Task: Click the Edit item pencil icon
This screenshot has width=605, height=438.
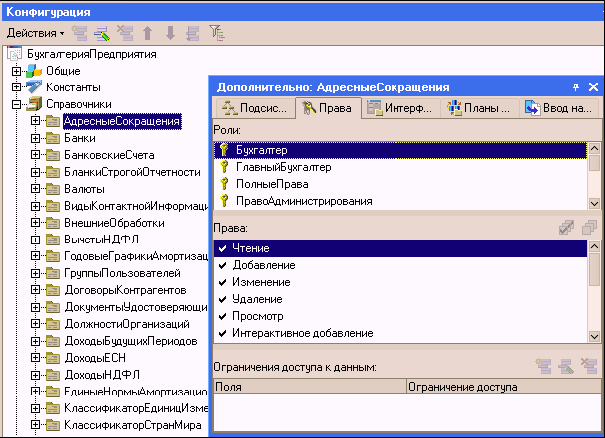Action: [x=102, y=33]
